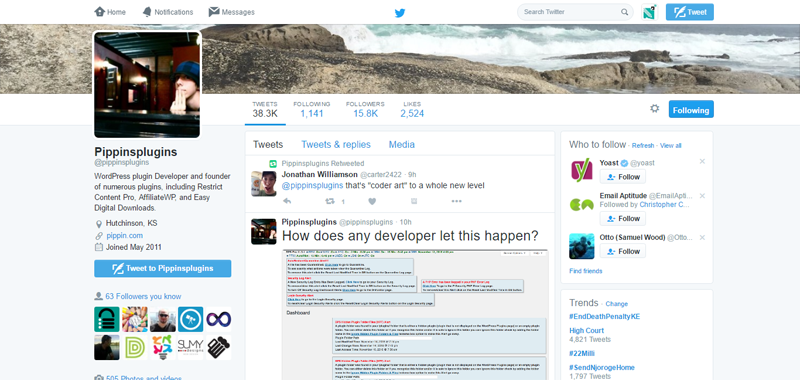This screenshot has width=800, height=380.
Task: Open more options on Jonathan's tweet
Action: point(457,201)
